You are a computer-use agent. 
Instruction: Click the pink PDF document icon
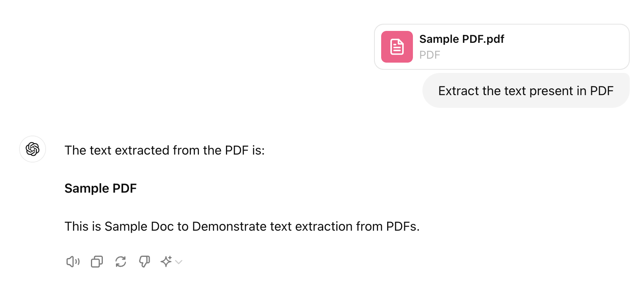click(x=397, y=46)
